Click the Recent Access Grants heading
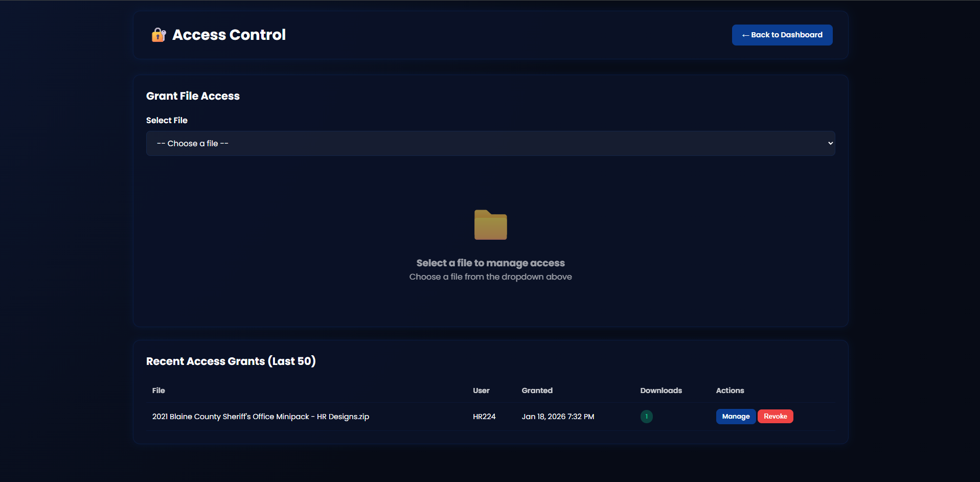The height and width of the screenshot is (482, 980). point(231,361)
